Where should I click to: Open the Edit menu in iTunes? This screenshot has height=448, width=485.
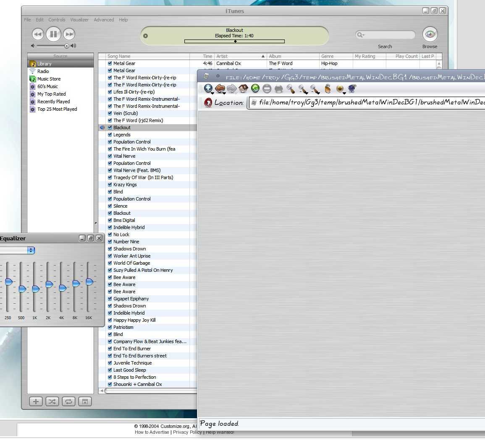(39, 20)
